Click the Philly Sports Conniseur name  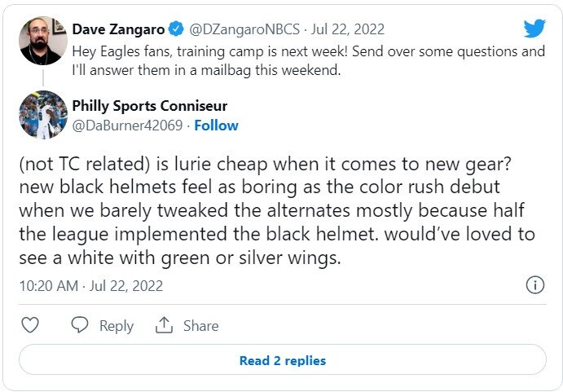coord(150,106)
